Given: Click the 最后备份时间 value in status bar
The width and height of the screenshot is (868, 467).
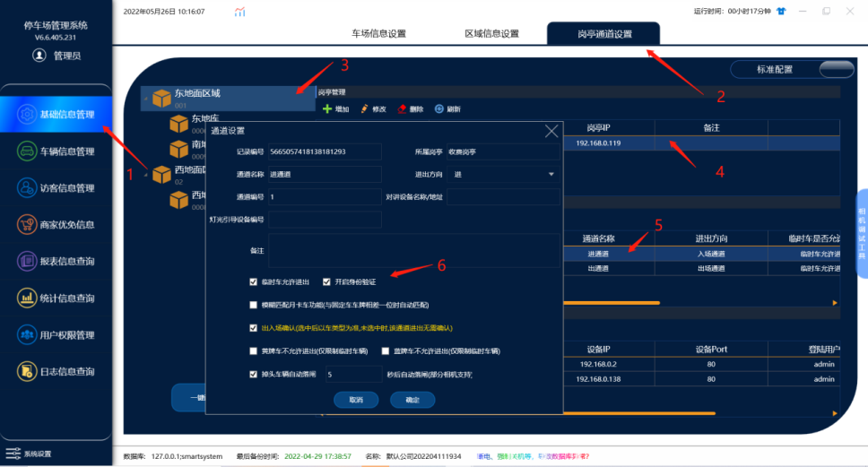Looking at the screenshot, I should (317, 456).
